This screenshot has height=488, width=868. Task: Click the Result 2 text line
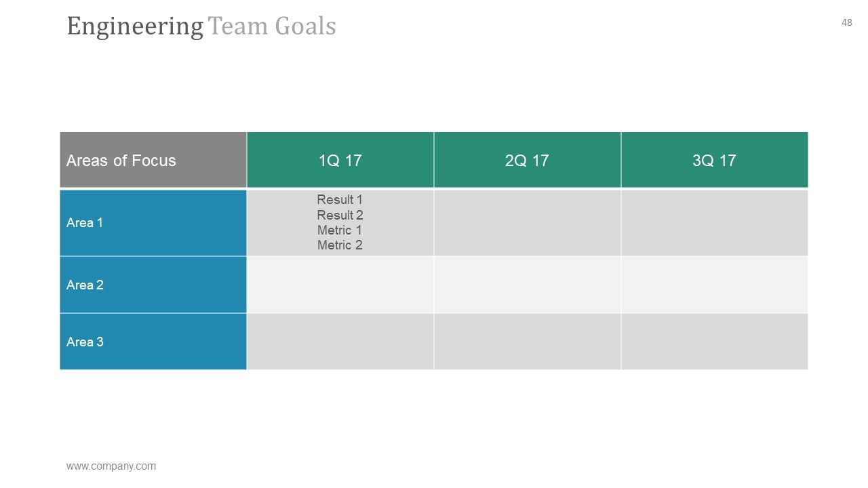[x=340, y=215]
